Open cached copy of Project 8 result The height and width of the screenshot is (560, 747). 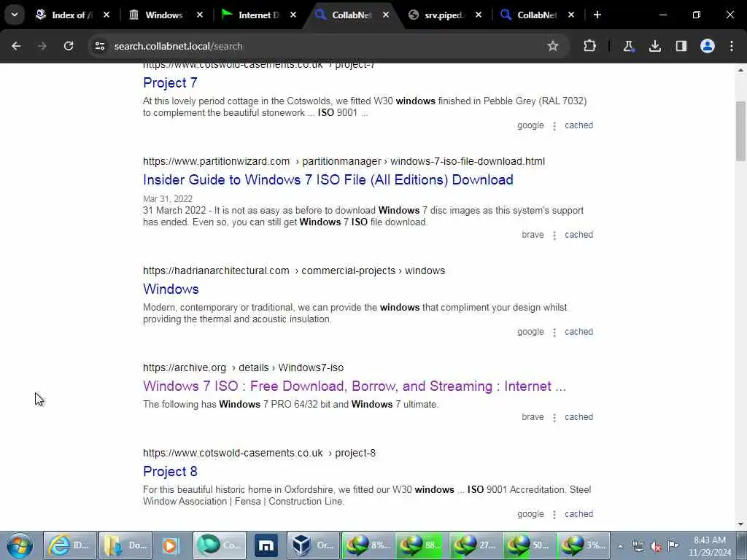pos(578,514)
